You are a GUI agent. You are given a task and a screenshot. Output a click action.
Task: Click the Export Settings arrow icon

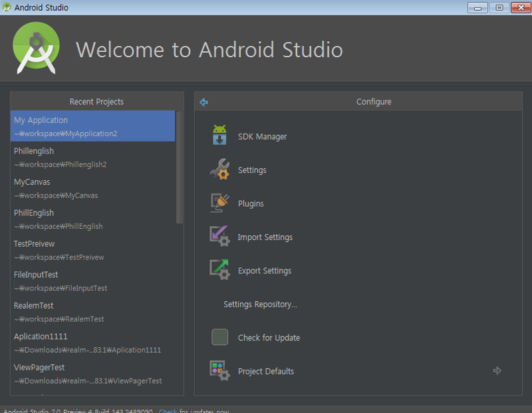pyautogui.click(x=220, y=270)
